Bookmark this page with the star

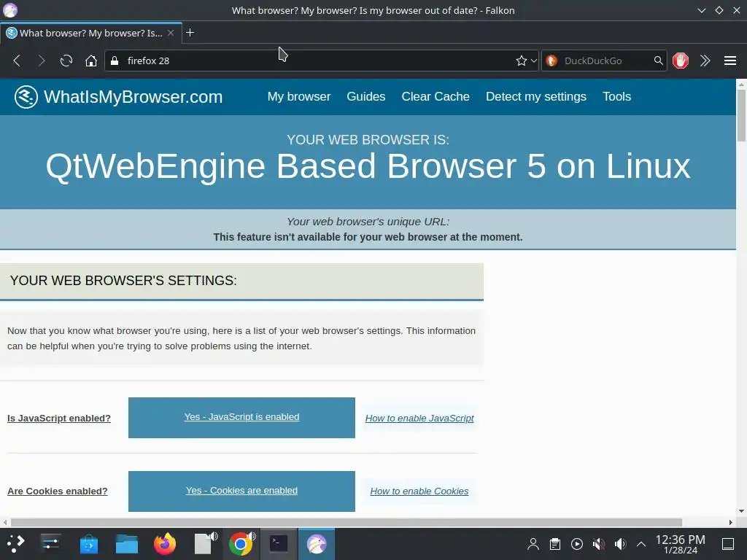[521, 61]
